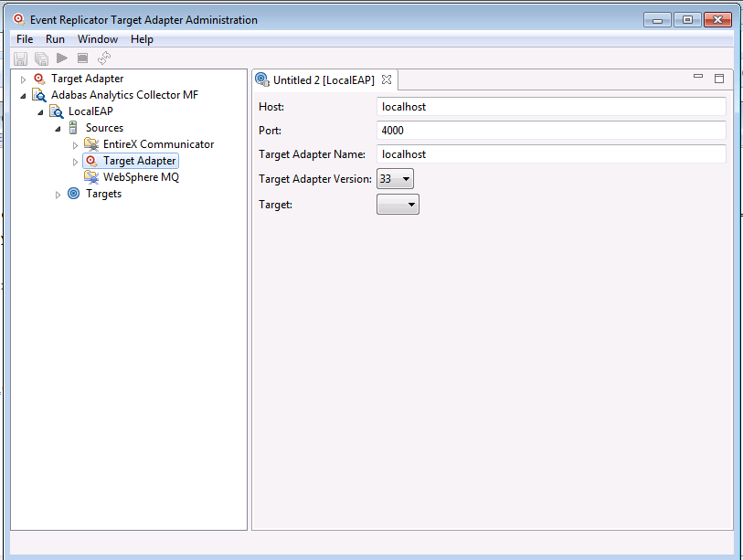Collapse the Sources tree node
Screen dimensions: 743x560
tap(58, 129)
